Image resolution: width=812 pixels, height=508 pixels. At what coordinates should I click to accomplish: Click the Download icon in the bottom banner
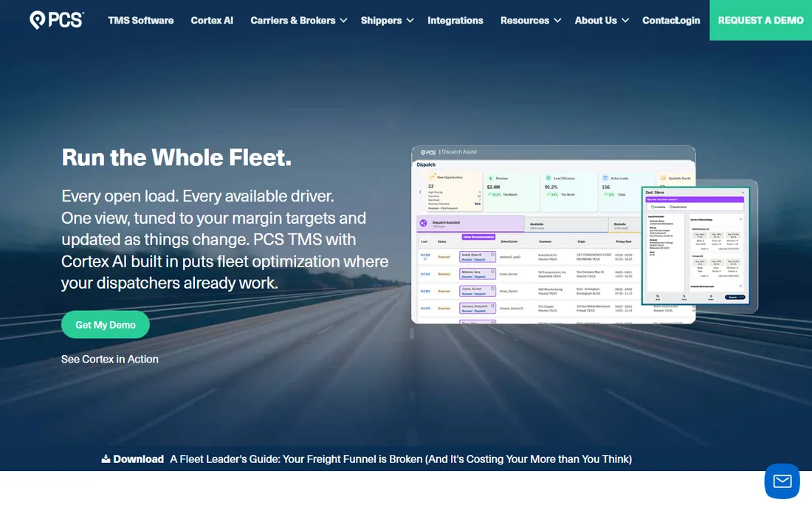(x=106, y=459)
